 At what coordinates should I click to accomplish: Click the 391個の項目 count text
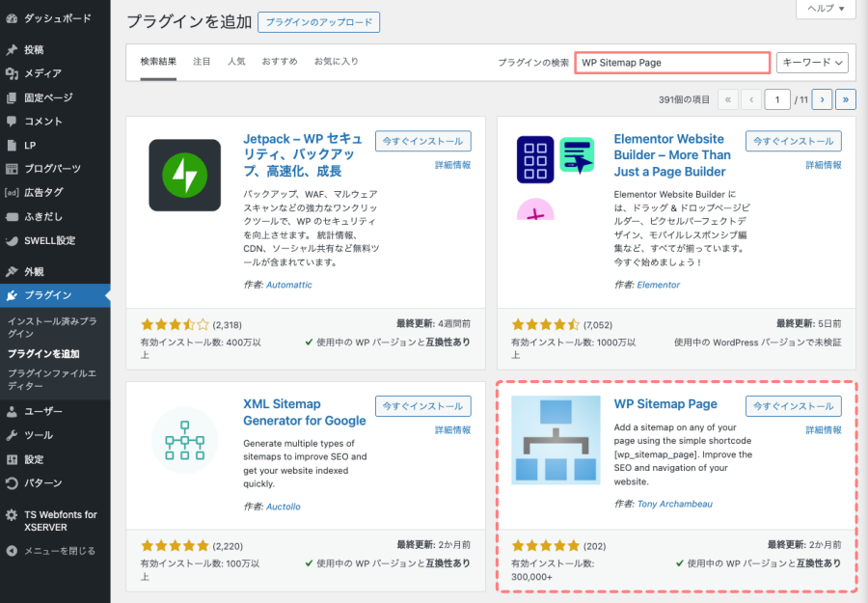coord(684,100)
